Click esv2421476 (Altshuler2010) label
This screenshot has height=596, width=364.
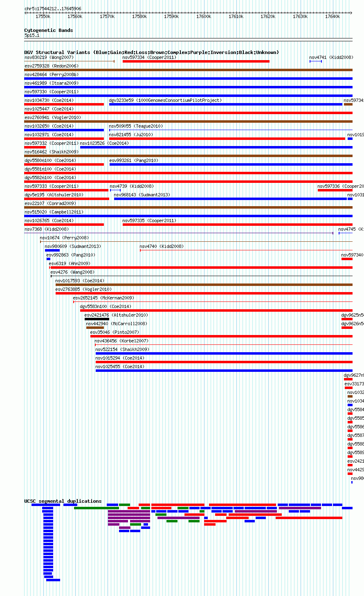click(116, 315)
